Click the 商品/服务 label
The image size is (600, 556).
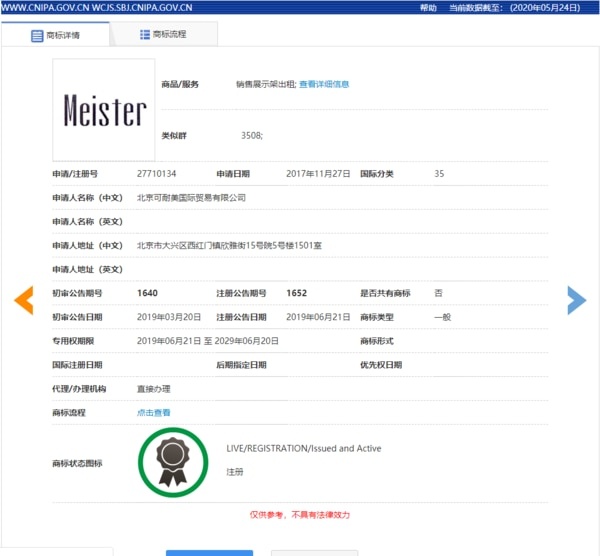point(180,84)
